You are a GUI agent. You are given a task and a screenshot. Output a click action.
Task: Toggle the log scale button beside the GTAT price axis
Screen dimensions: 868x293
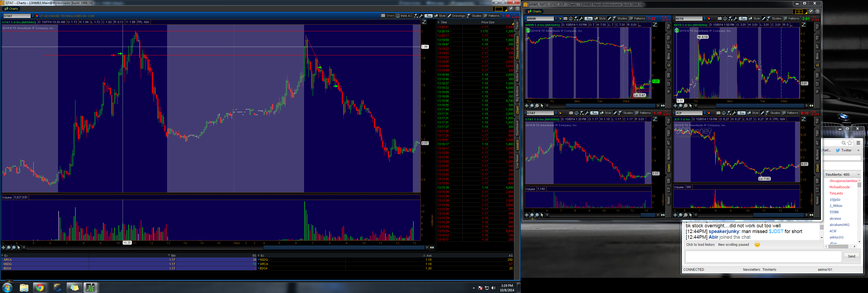[424, 22]
